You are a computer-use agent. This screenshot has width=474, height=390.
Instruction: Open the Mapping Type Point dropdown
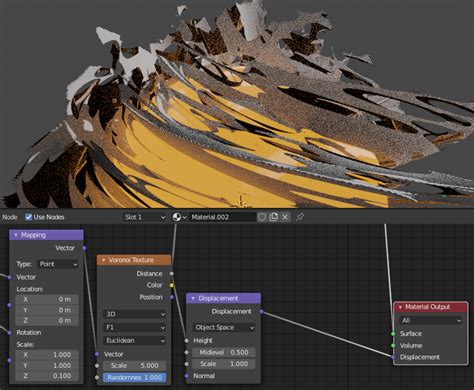58,264
